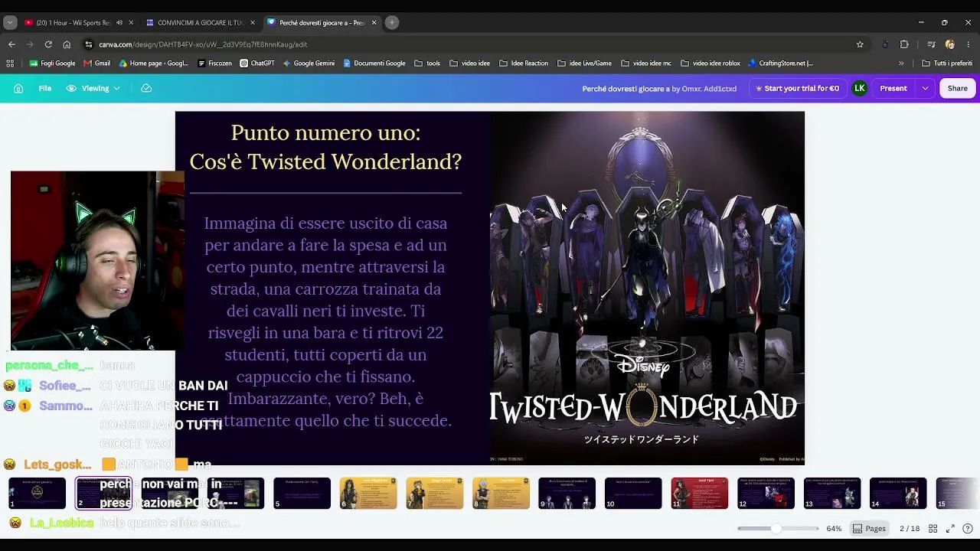Go to the Canva home icon

click(18, 89)
